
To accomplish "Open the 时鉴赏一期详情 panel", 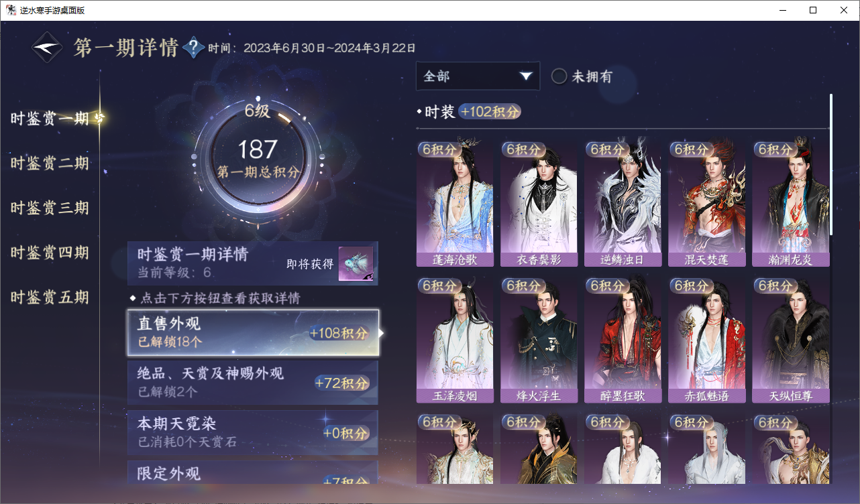I will (x=253, y=263).
